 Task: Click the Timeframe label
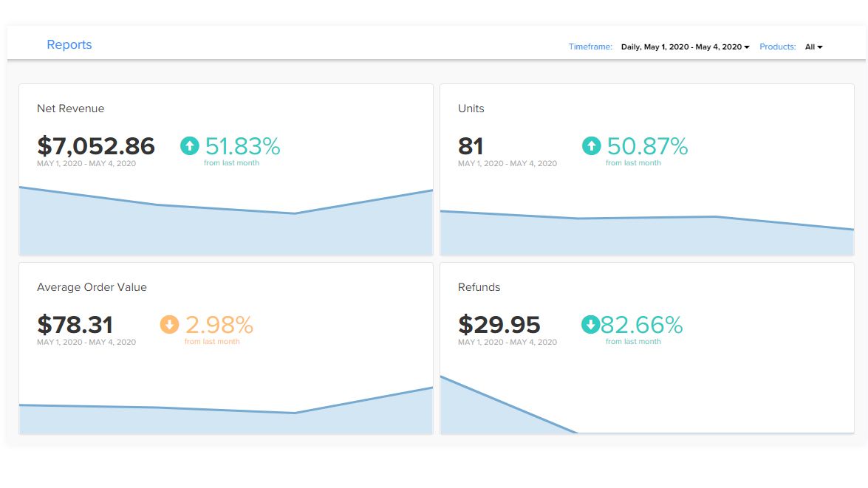pos(590,47)
